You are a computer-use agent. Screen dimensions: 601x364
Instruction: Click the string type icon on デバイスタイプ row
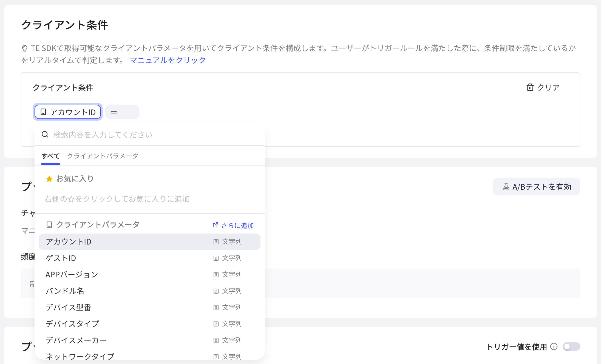(216, 324)
